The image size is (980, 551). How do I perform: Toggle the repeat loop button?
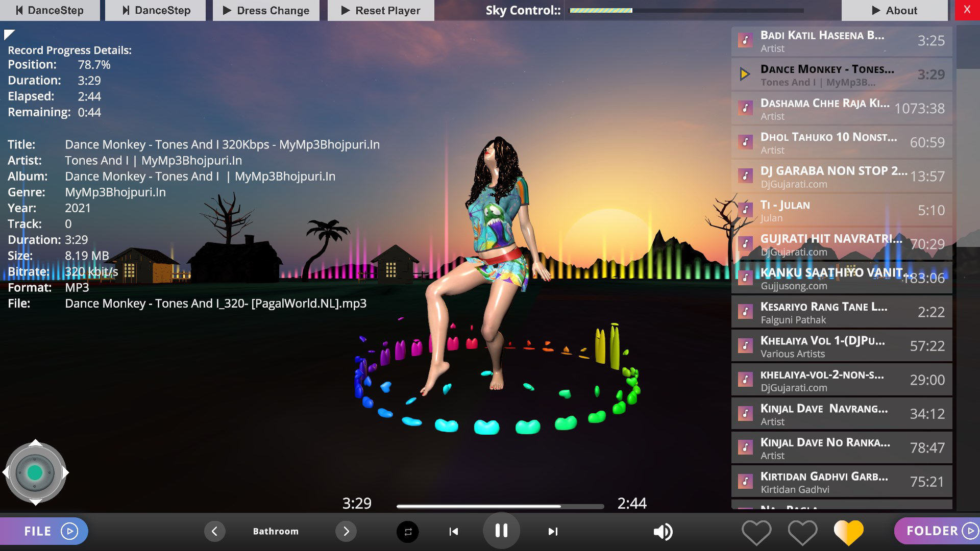tap(408, 532)
